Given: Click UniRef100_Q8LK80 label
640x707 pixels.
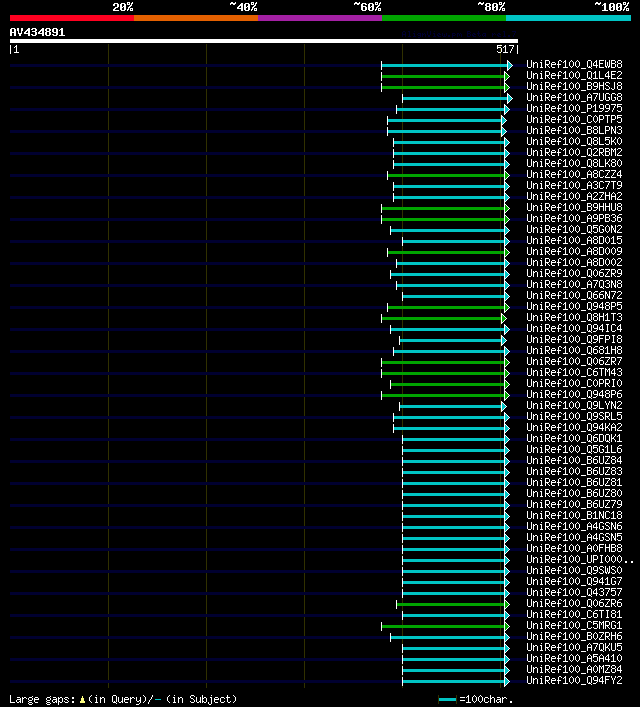Looking at the screenshot, I should pyautogui.click(x=574, y=163).
